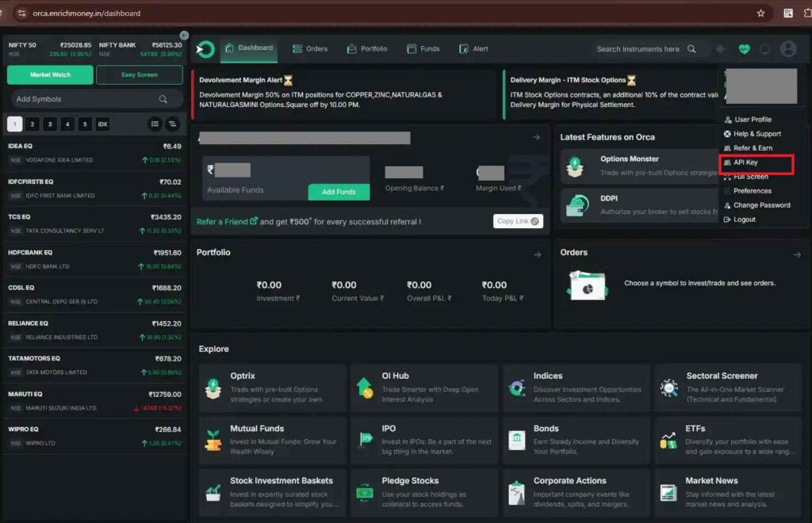The image size is (812, 523).
Task: Click the Market News icon
Action: pyautogui.click(x=668, y=492)
